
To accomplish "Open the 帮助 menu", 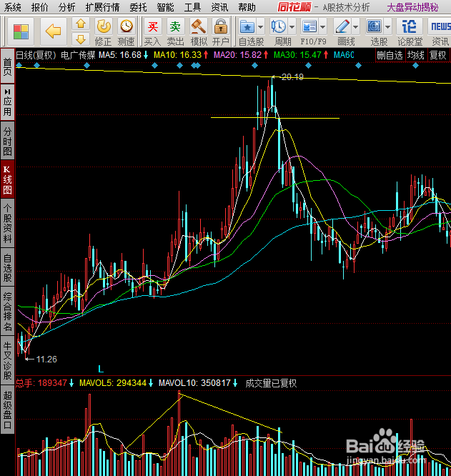I will [x=247, y=7].
